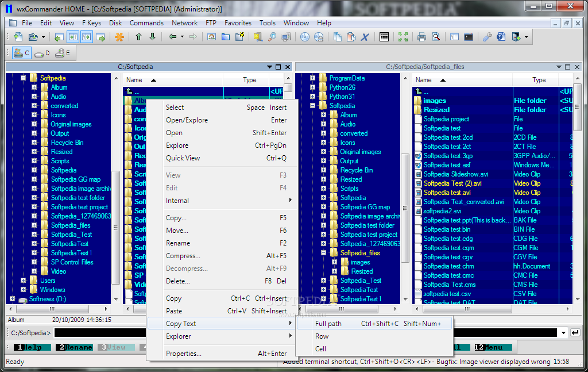Click the orange asterisk toolbar icon

[x=119, y=37]
